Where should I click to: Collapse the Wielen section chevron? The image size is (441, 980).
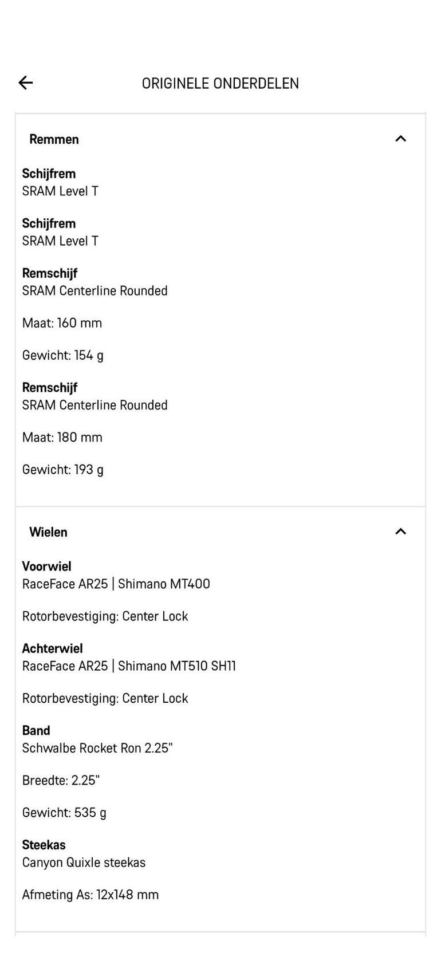click(x=400, y=532)
